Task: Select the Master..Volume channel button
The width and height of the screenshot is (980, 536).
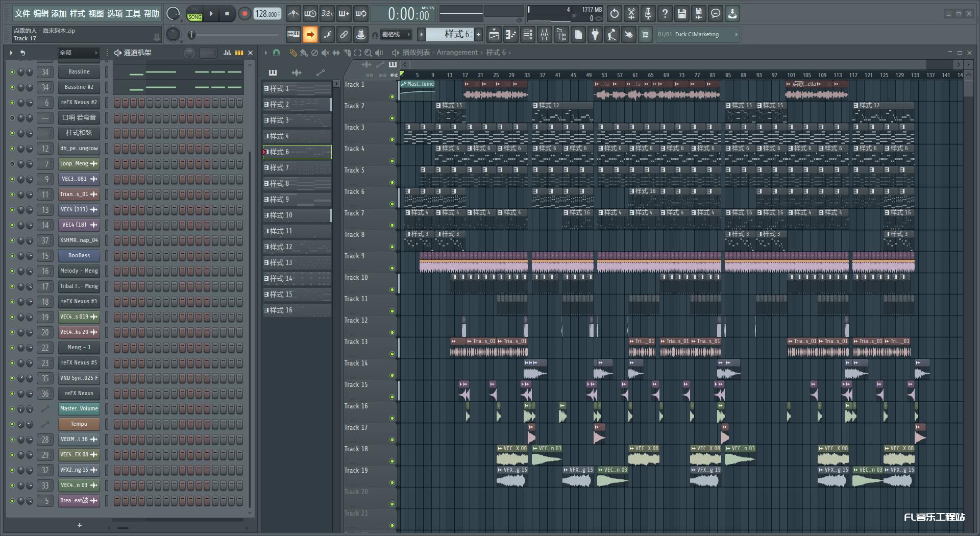Action: (x=79, y=409)
